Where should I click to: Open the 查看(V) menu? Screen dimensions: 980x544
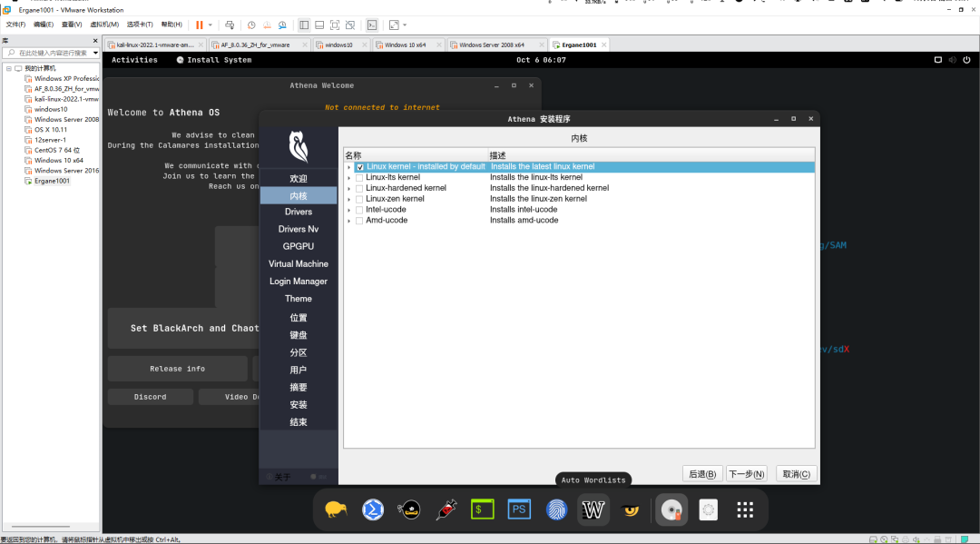tap(72, 25)
